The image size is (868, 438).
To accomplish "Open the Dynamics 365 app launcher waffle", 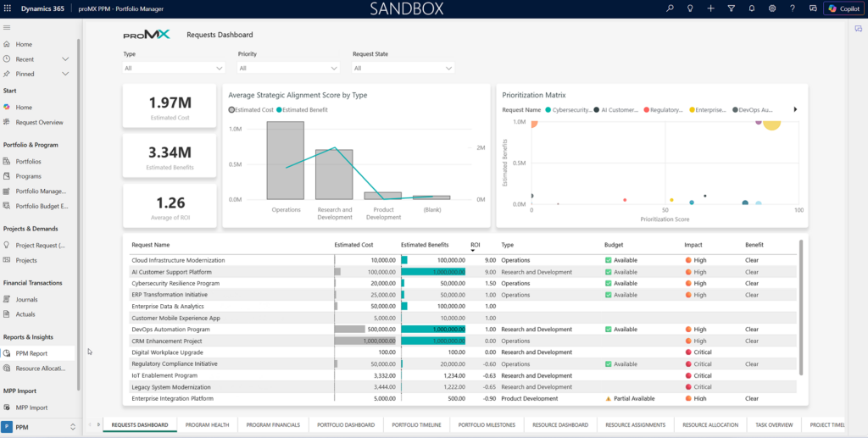I will point(8,8).
